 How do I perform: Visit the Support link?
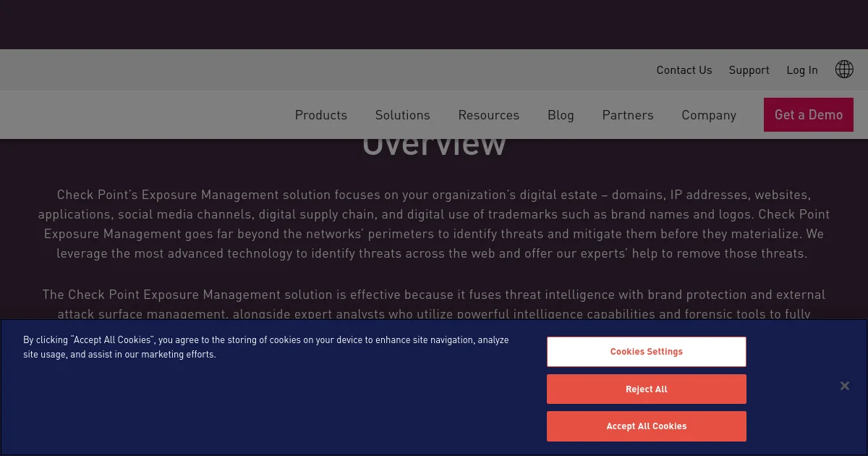(749, 70)
